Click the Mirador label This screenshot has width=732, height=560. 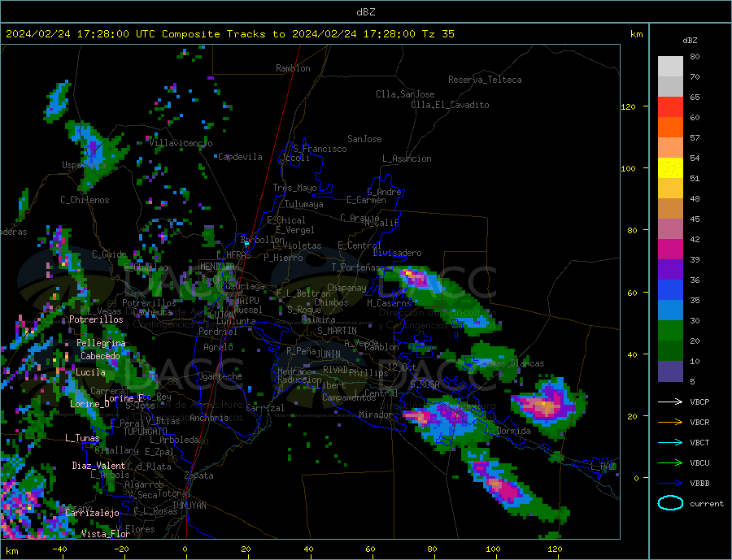pos(375,415)
